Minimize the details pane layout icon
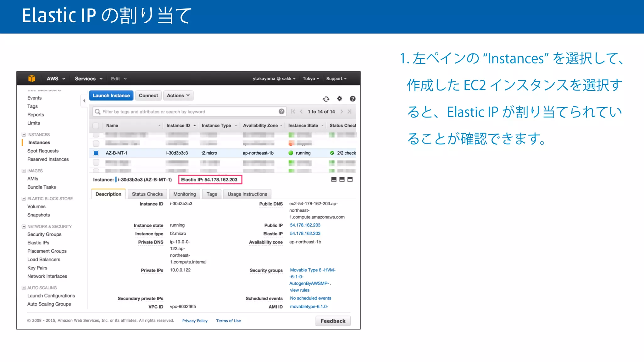 click(334, 179)
